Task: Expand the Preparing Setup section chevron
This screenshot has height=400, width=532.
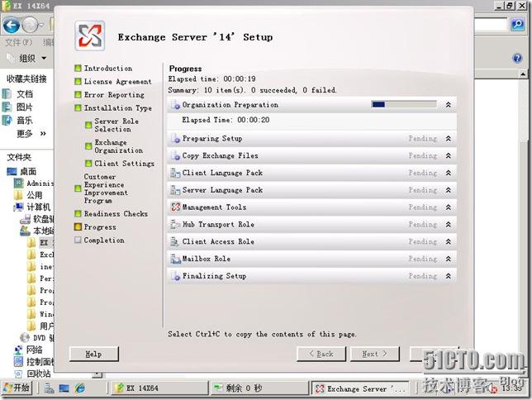Action: pyautogui.click(x=449, y=139)
